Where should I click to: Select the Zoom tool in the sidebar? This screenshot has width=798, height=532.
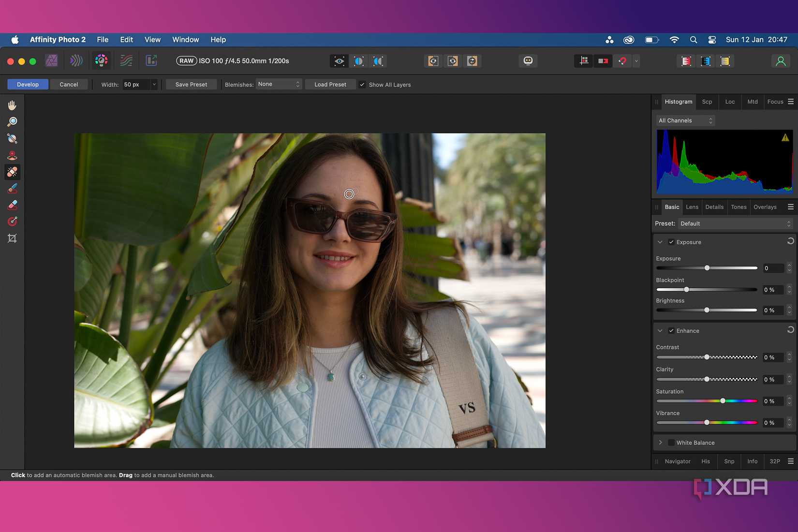click(12, 121)
